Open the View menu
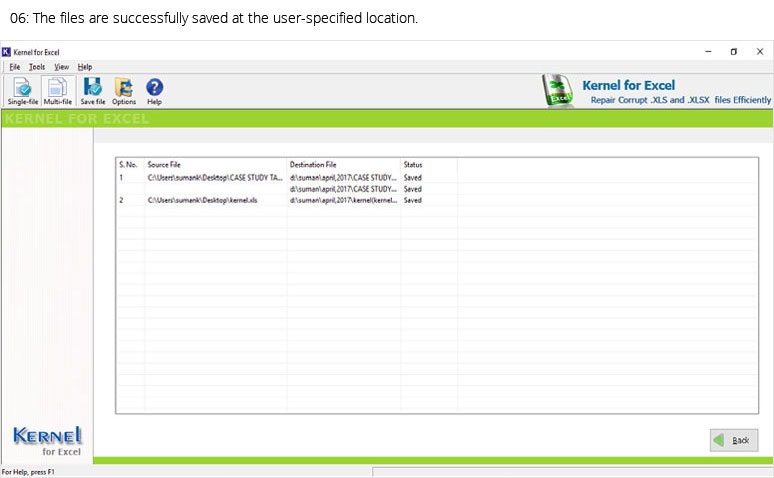The image size is (774, 478). [62, 67]
